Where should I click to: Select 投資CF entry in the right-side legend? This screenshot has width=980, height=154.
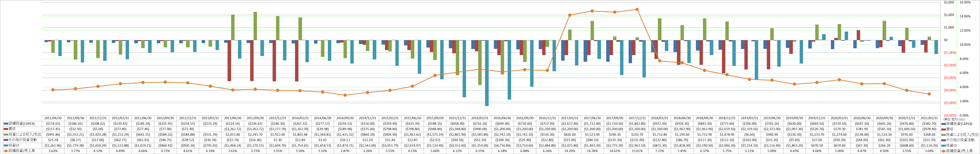951,145
